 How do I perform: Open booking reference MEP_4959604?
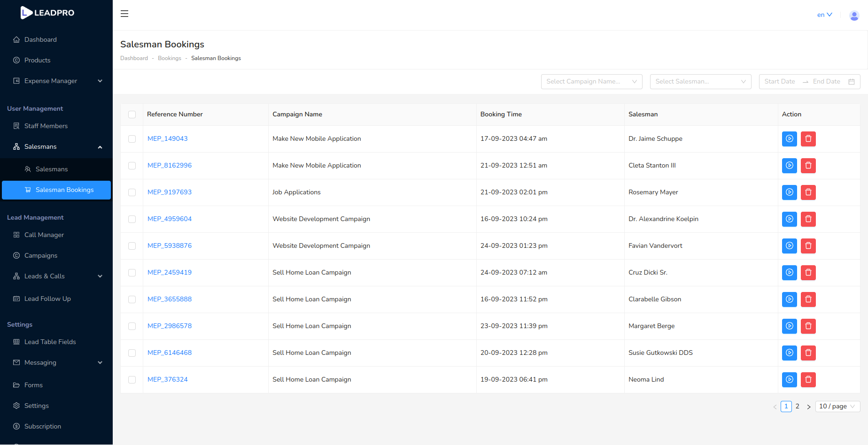[x=170, y=219]
